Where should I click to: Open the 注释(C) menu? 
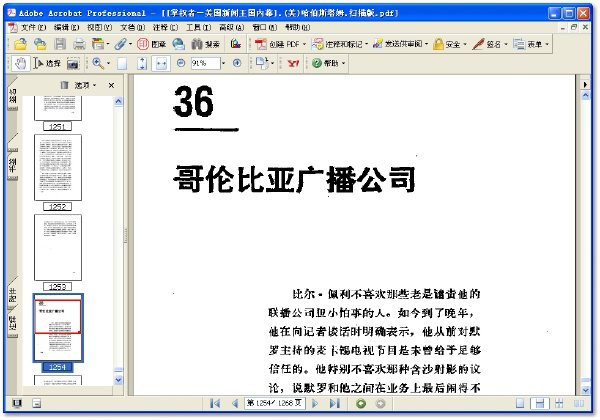[165, 28]
